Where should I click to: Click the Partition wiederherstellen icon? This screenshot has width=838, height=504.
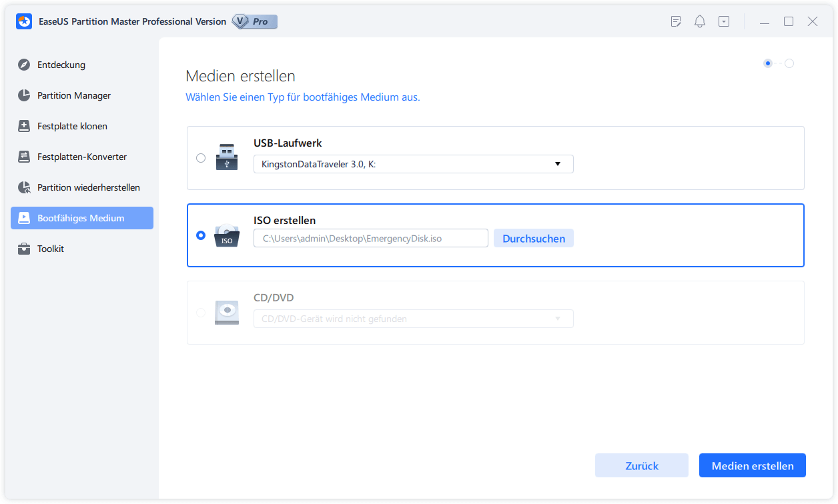[24, 187]
